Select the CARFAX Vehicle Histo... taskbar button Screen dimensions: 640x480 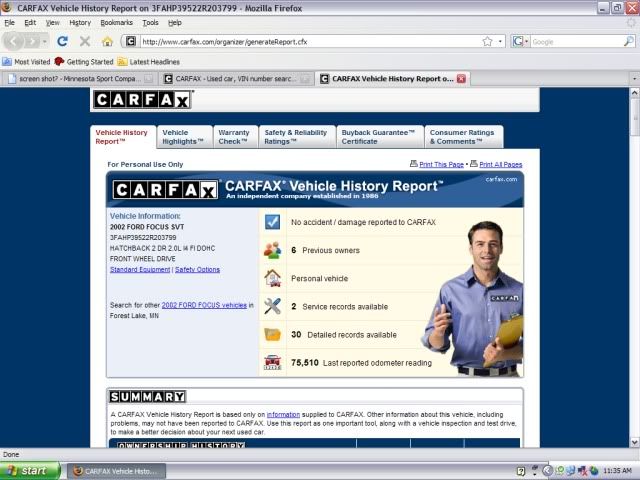[116, 471]
